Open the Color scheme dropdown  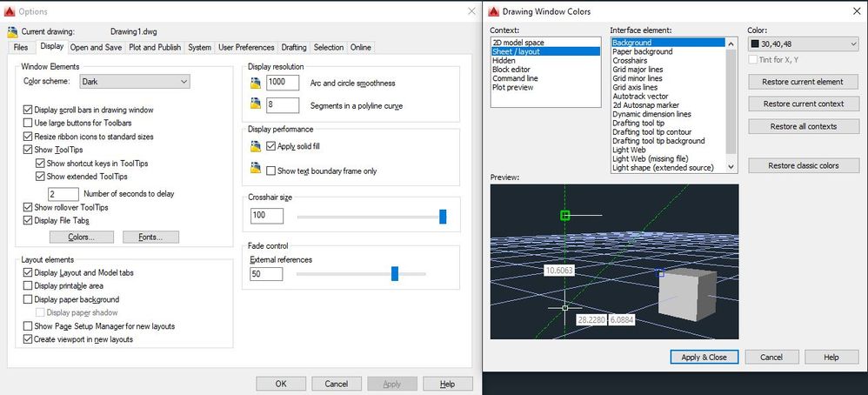pyautogui.click(x=135, y=82)
